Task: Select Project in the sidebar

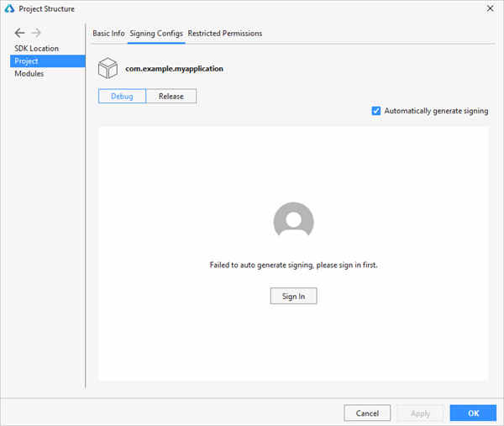Action: pos(48,60)
